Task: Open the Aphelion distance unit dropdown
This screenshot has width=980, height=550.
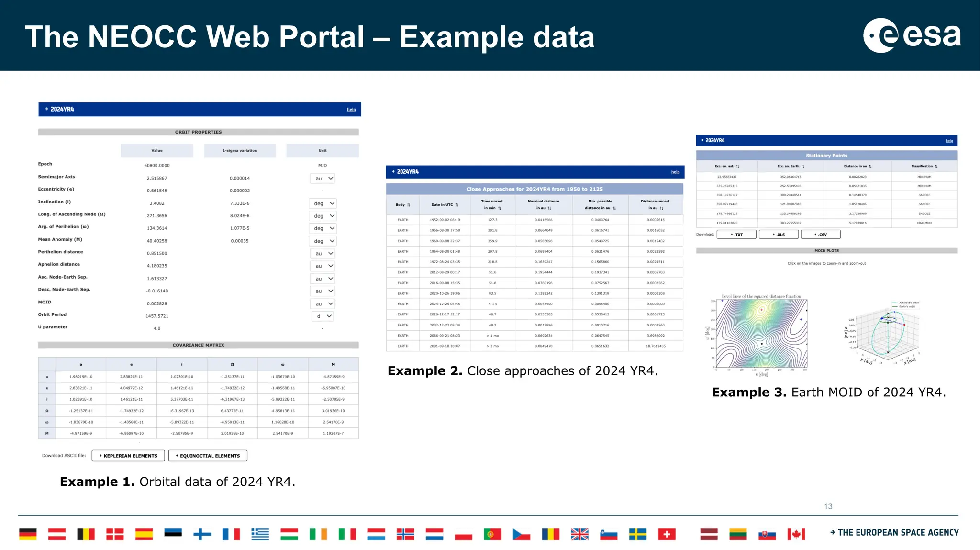Action: click(323, 266)
